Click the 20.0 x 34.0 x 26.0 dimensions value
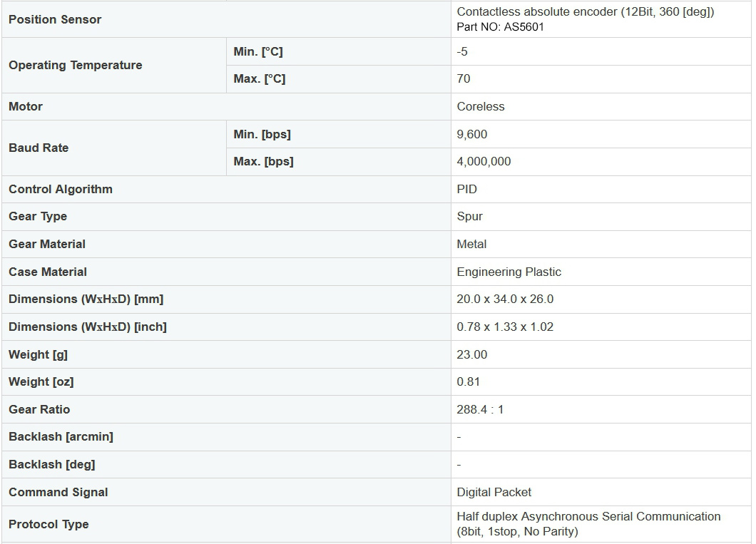756x544 pixels. [505, 299]
